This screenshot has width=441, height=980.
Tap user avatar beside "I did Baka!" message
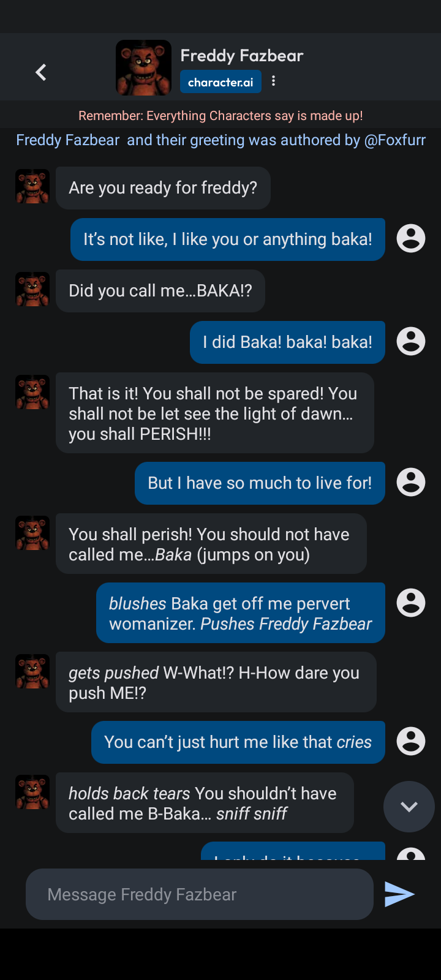coord(411,341)
